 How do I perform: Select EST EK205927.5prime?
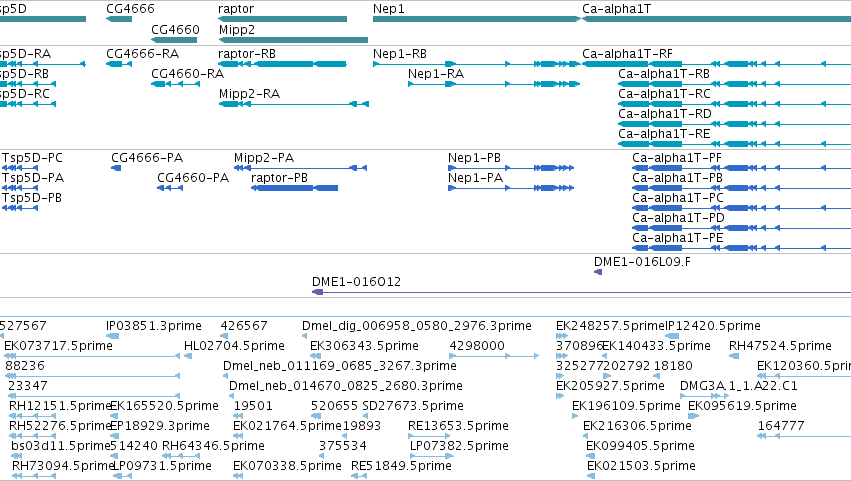611,387
